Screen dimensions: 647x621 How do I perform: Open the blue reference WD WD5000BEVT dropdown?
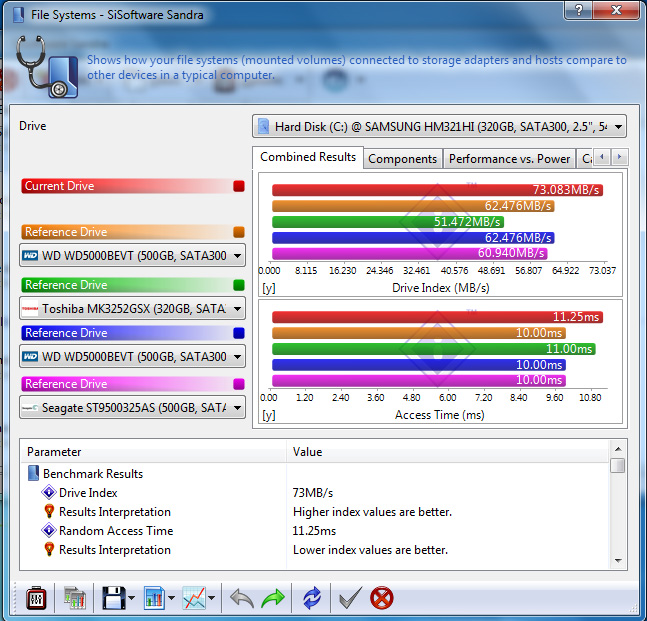[x=132, y=356]
